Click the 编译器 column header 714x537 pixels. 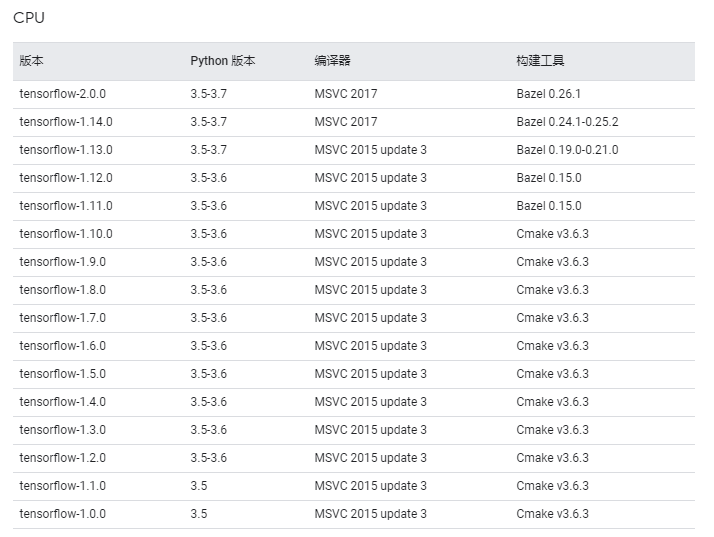click(332, 61)
